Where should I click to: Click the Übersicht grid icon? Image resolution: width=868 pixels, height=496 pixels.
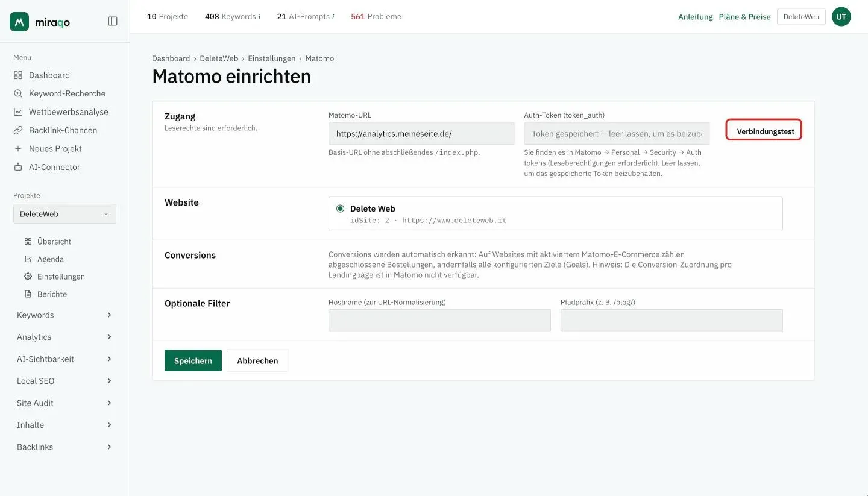pos(28,242)
